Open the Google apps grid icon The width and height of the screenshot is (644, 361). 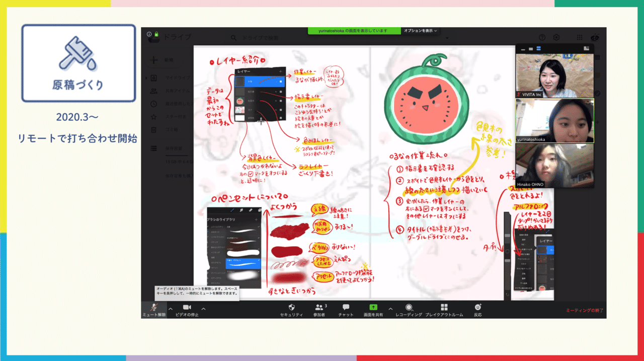coord(580,37)
